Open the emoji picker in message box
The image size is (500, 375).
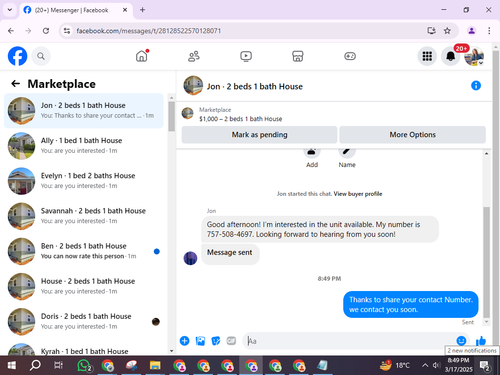(x=461, y=341)
